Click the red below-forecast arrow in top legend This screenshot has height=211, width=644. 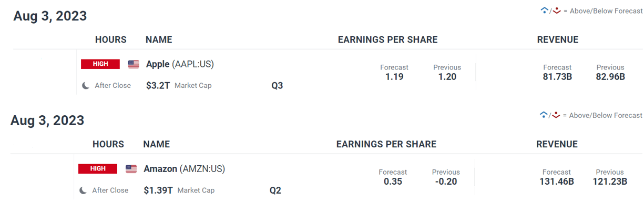pyautogui.click(x=557, y=11)
